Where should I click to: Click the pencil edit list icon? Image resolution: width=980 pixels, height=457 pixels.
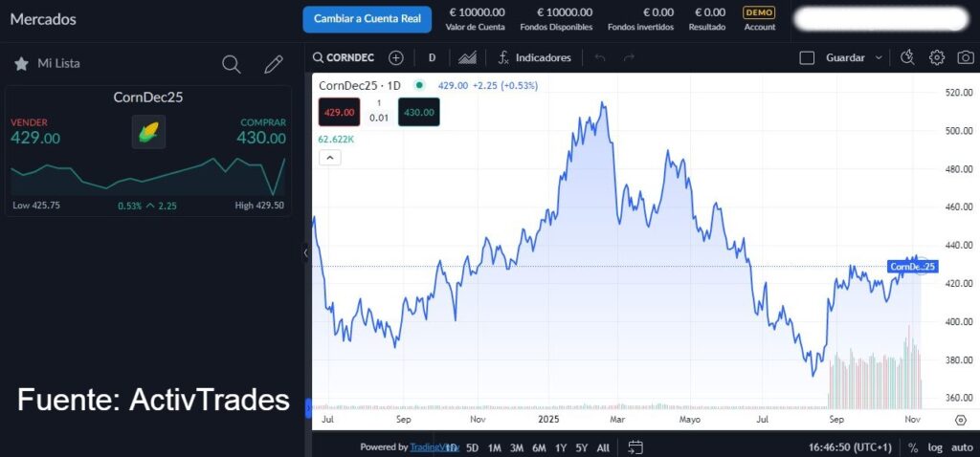[x=273, y=64]
